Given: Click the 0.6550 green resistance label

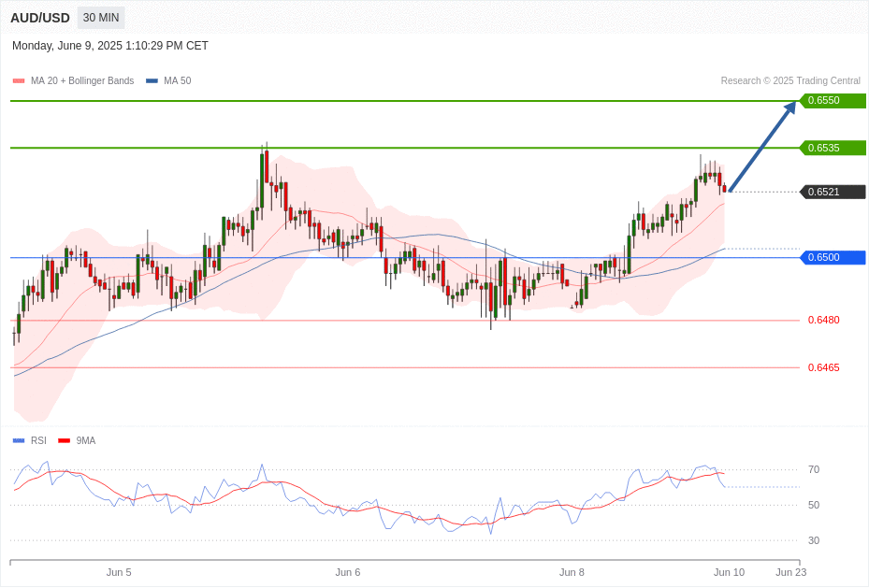Looking at the screenshot, I should pos(833,101).
